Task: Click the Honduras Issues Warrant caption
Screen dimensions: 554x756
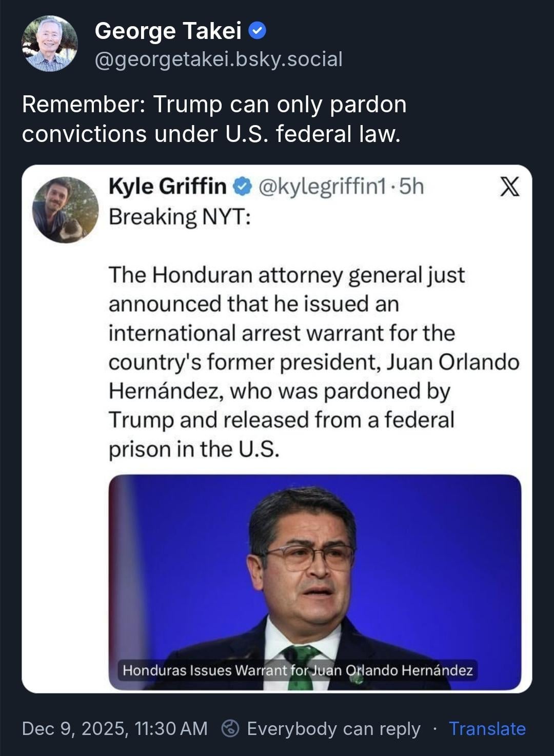Action: (298, 670)
